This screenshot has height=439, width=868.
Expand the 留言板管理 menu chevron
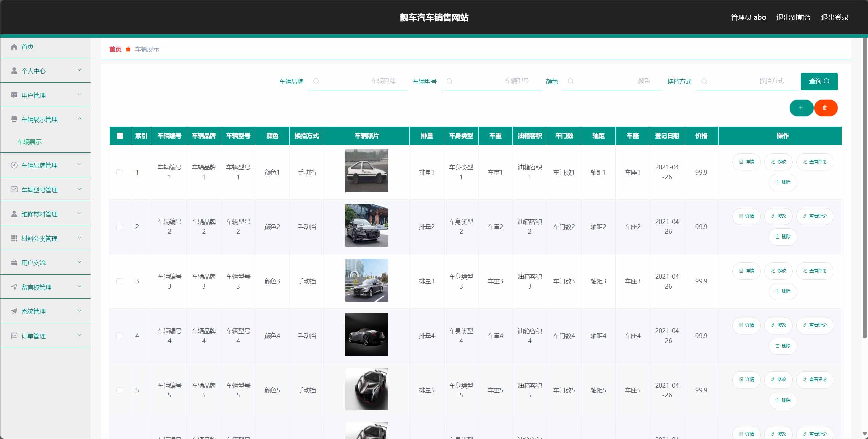[80, 286]
